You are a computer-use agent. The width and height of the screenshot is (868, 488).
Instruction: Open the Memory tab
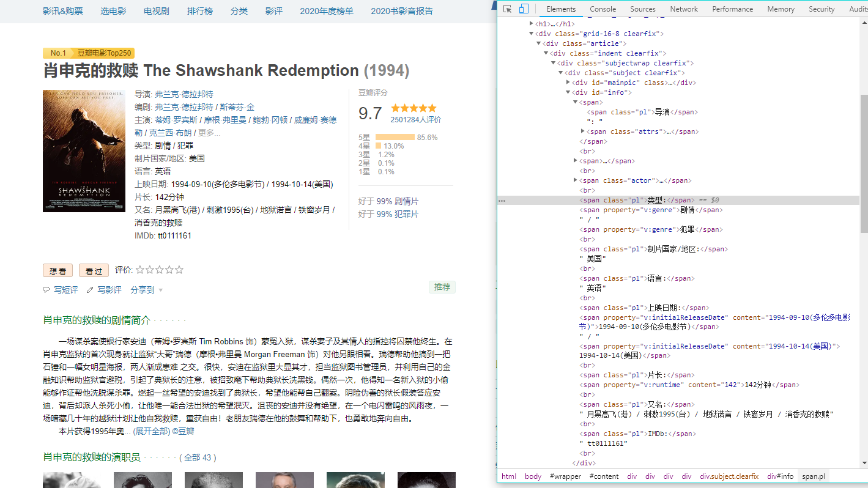(781, 9)
